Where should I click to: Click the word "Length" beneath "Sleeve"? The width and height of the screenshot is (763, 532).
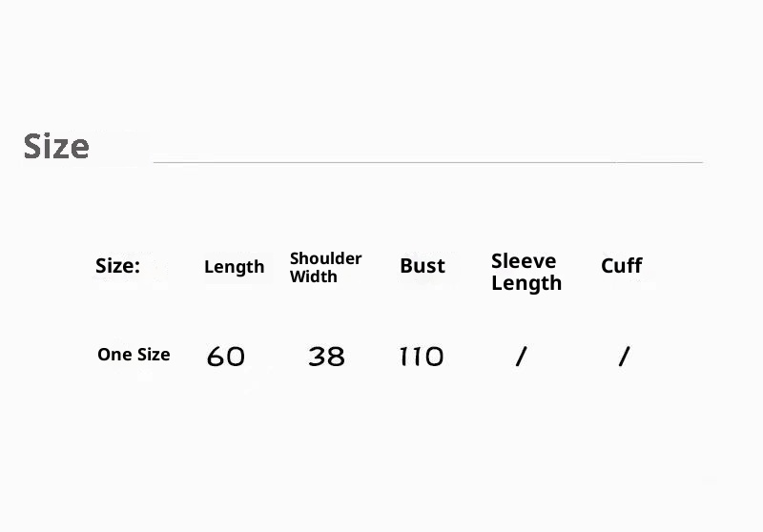point(526,283)
